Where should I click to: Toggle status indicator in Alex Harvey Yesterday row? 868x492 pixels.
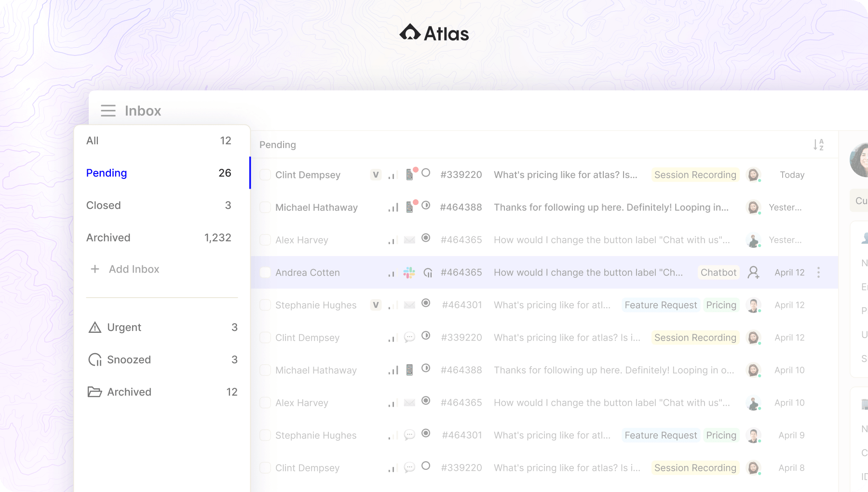pos(426,238)
